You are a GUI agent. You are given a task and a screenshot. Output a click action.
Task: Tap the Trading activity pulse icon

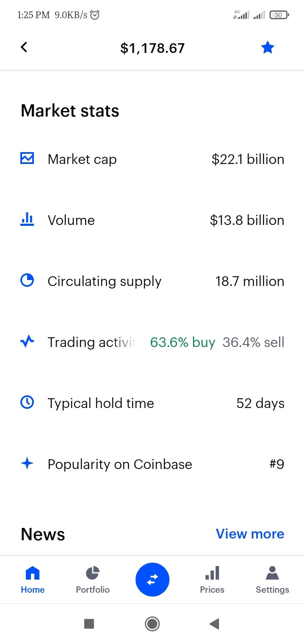[27, 341]
